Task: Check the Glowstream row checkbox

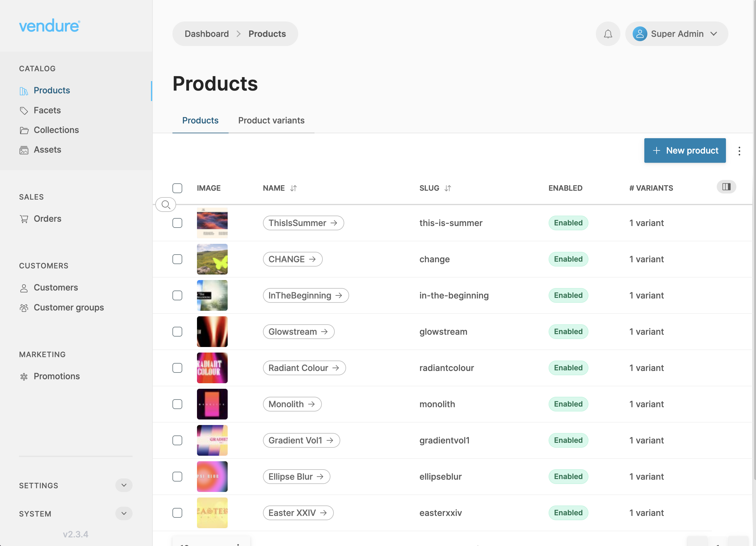Action: [x=177, y=332]
